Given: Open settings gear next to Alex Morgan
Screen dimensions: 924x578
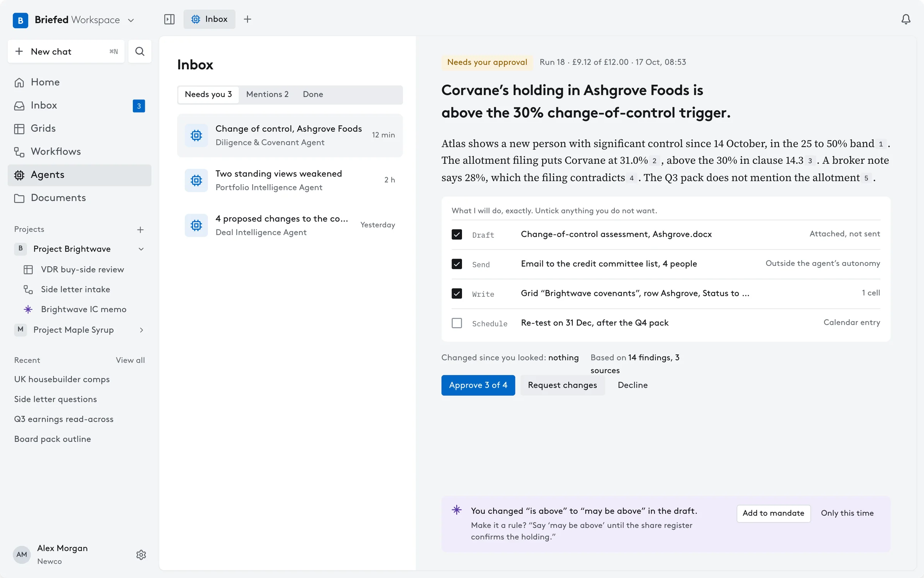Looking at the screenshot, I should (x=141, y=554).
